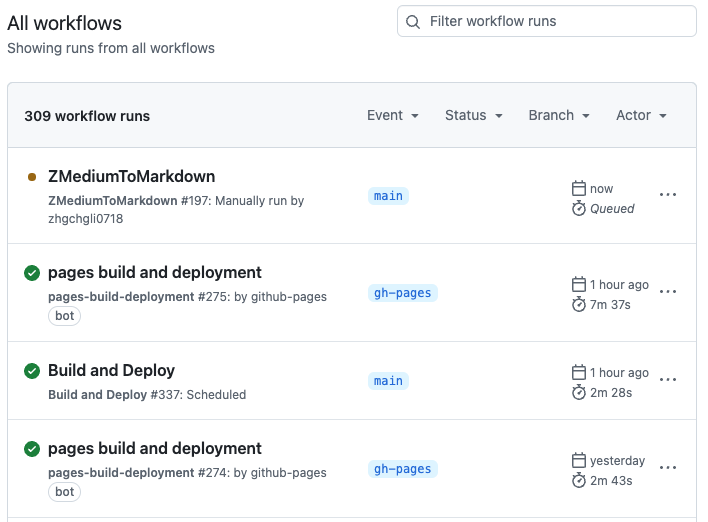708x522 pixels.
Task: Click the search magnifier icon in filter box
Action: point(414,21)
